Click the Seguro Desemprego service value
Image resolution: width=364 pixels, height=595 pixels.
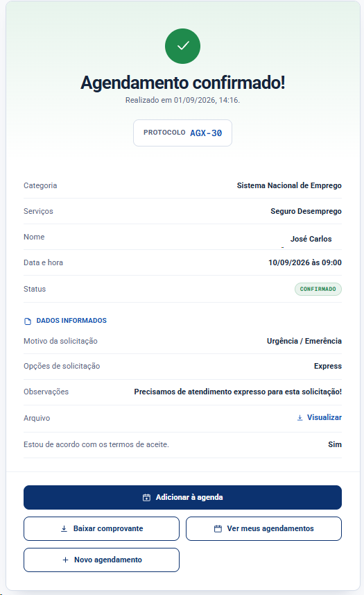pos(306,211)
